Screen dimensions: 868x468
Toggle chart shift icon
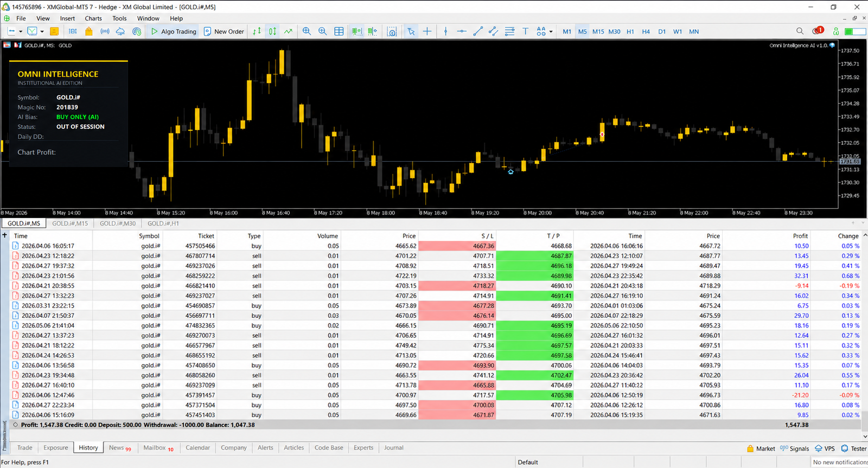click(372, 31)
